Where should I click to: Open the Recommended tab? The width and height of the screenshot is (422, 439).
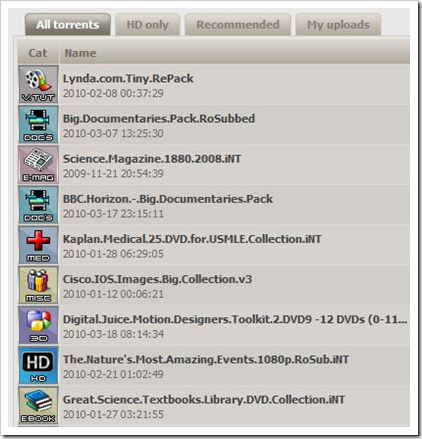238,25
